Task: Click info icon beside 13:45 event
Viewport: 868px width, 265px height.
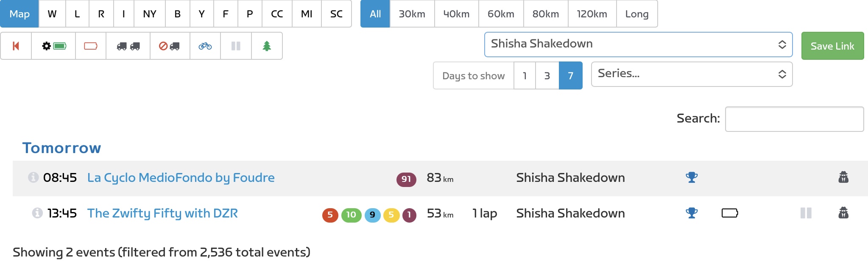Action: point(37,213)
